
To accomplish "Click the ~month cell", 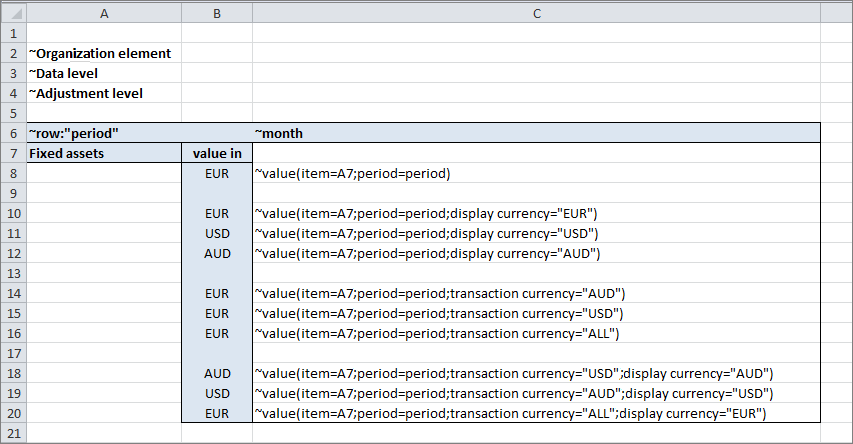I will point(280,133).
